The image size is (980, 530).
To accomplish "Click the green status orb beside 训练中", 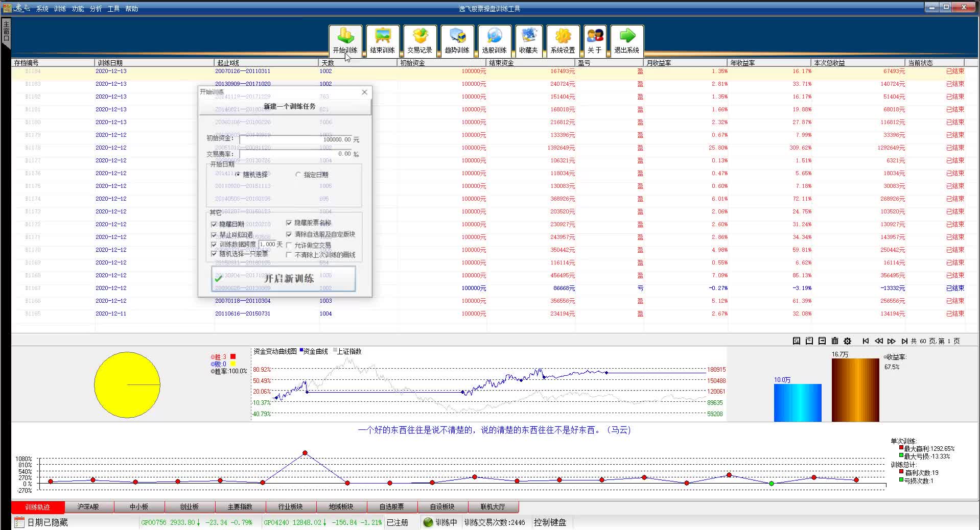I will click(x=428, y=522).
